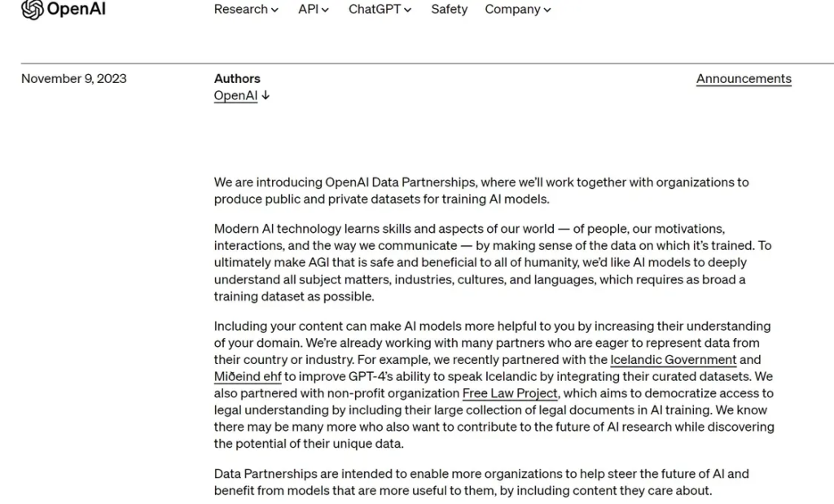Click the down arrow beside author name
The height and width of the screenshot is (504, 834).
point(266,96)
